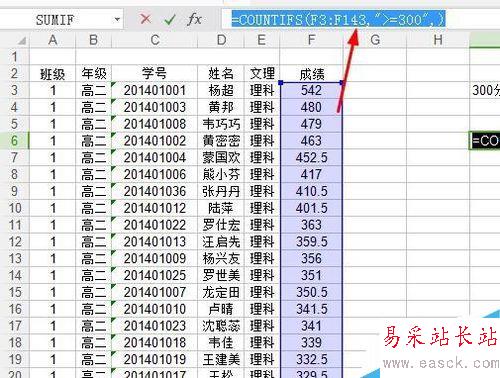Select row 15 header
Image resolution: width=500 pixels, height=378 pixels.
click(x=15, y=292)
